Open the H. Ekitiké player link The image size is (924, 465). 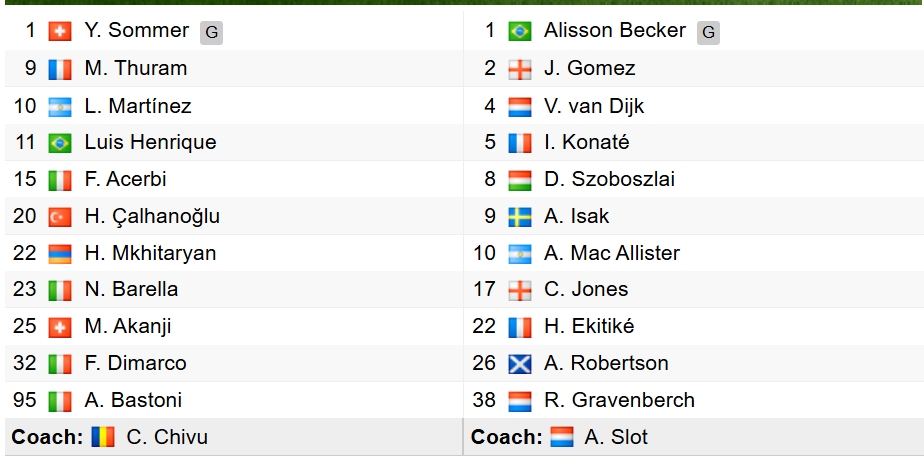[x=589, y=326]
